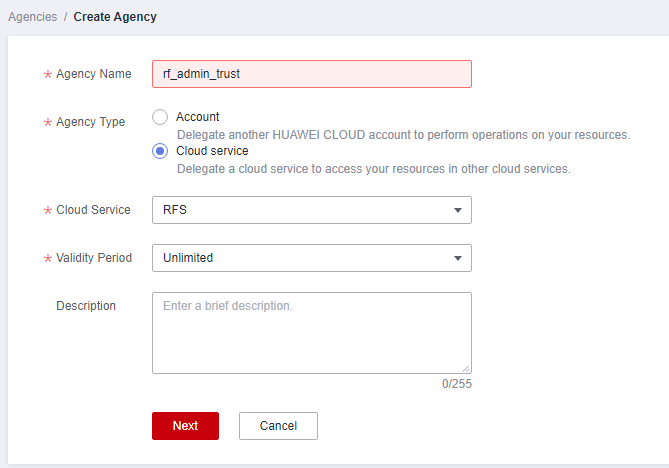Click inside the Description text area
The width and height of the screenshot is (669, 468).
(x=311, y=332)
